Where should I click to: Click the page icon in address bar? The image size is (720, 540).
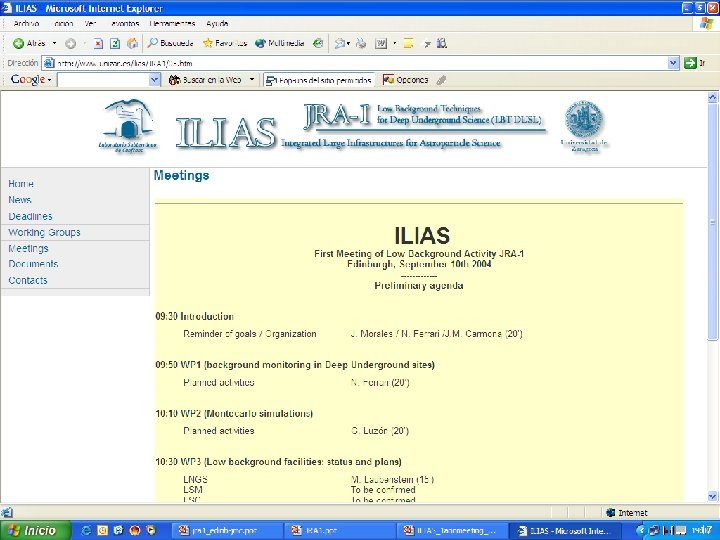49,63
